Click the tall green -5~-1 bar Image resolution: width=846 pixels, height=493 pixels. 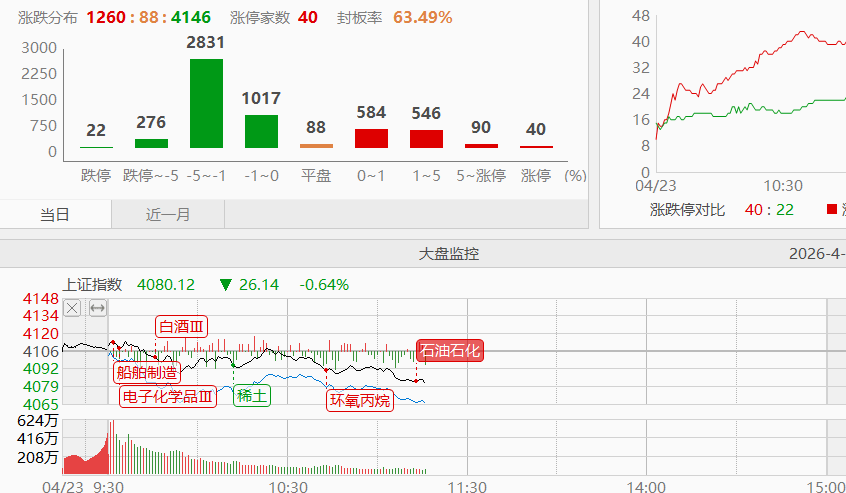tap(206, 103)
